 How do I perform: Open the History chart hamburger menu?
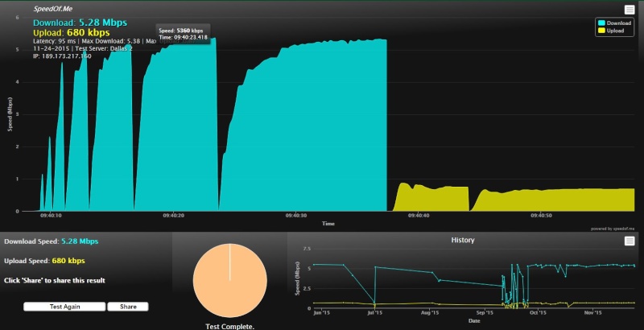[630, 241]
